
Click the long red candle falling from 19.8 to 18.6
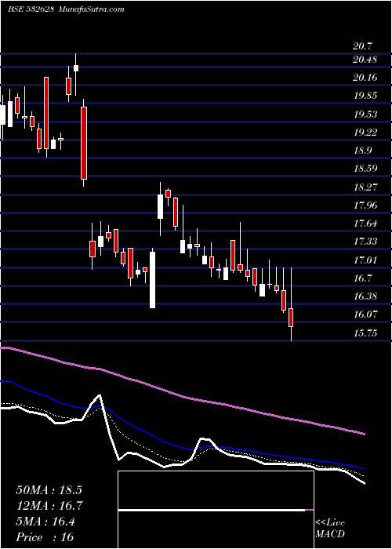84,144
